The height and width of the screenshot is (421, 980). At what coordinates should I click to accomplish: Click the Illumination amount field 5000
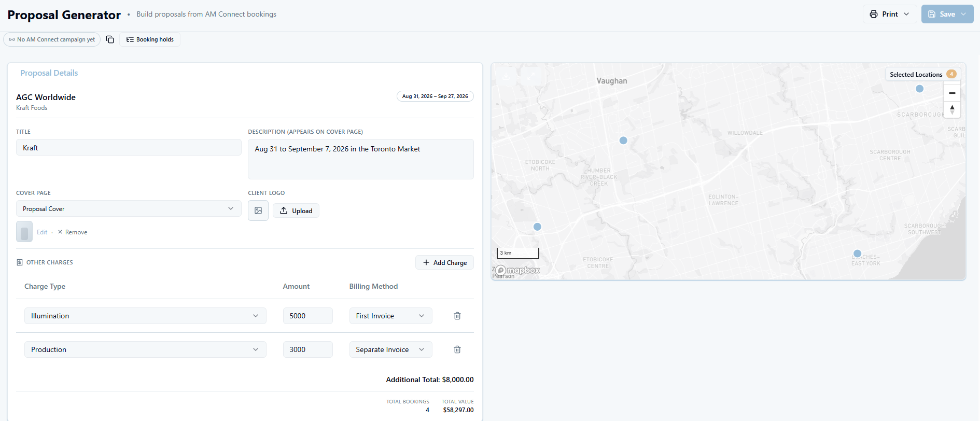pyautogui.click(x=308, y=316)
